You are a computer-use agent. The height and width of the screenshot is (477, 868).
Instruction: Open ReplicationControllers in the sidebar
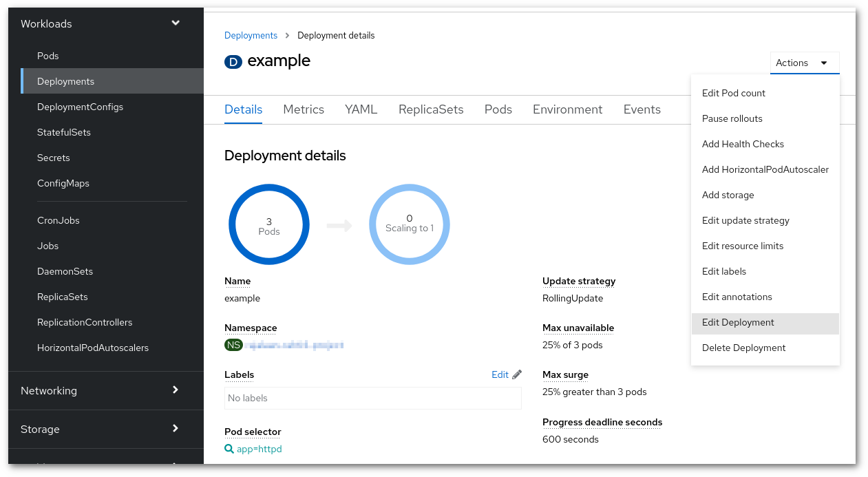85,322
